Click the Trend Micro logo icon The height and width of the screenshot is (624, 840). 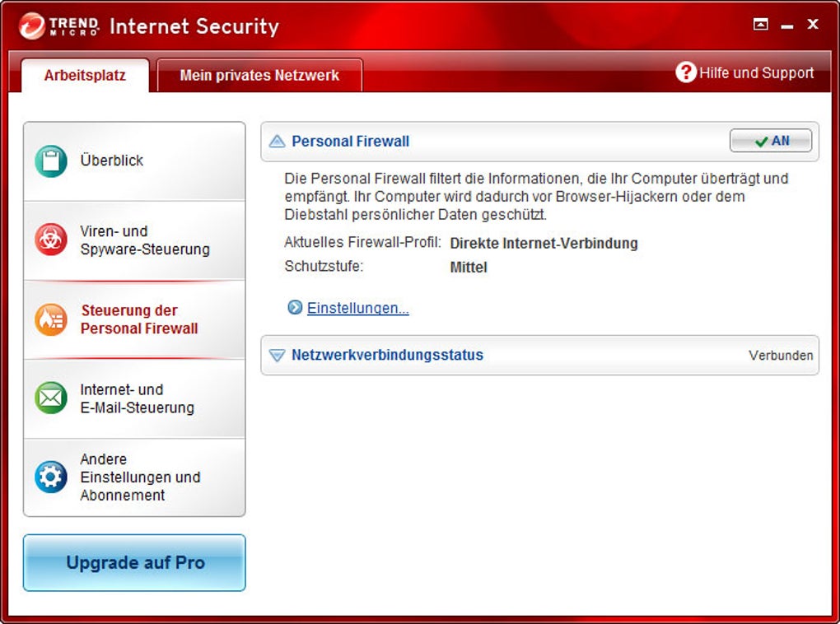click(x=34, y=26)
